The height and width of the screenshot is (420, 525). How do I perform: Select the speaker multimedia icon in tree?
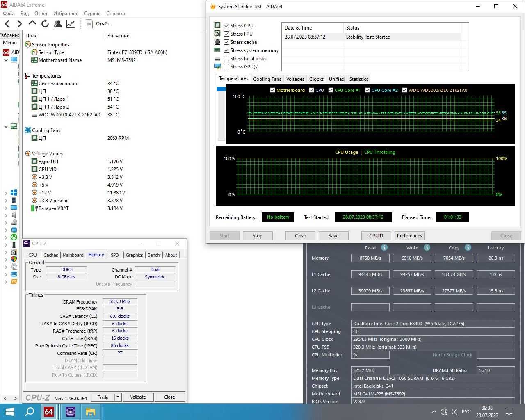(x=14, y=215)
